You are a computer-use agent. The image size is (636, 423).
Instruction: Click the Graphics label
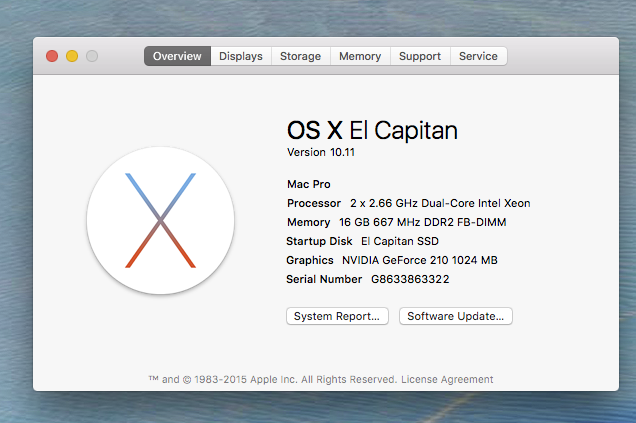(310, 260)
